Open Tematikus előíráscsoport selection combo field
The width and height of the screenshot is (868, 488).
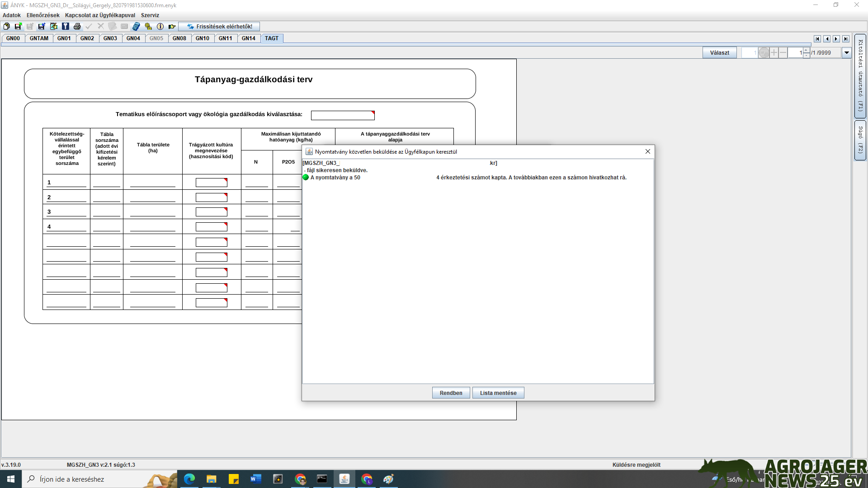click(x=343, y=115)
